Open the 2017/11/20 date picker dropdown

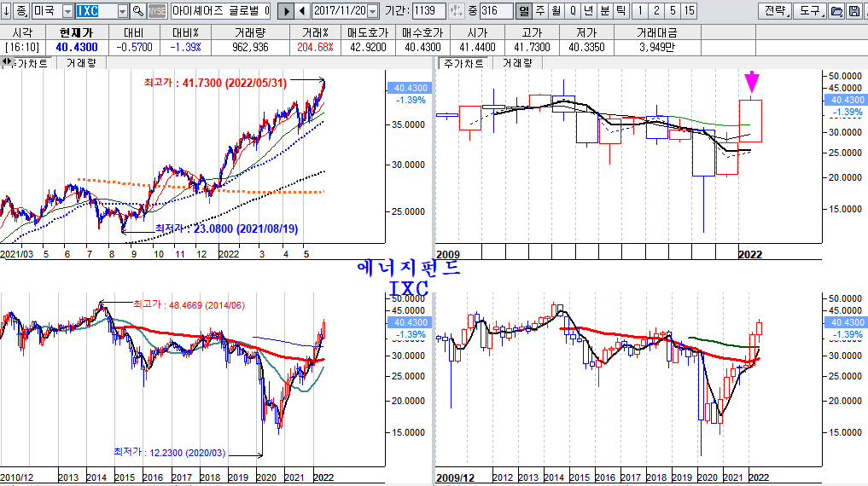tap(371, 11)
